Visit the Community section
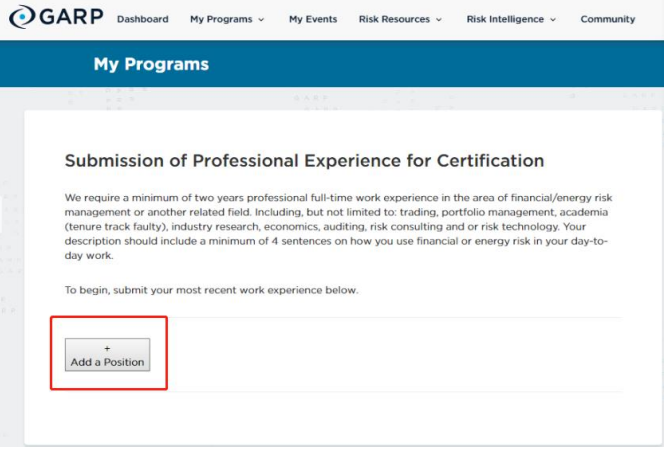Screen dimensions: 670x451 tap(607, 19)
